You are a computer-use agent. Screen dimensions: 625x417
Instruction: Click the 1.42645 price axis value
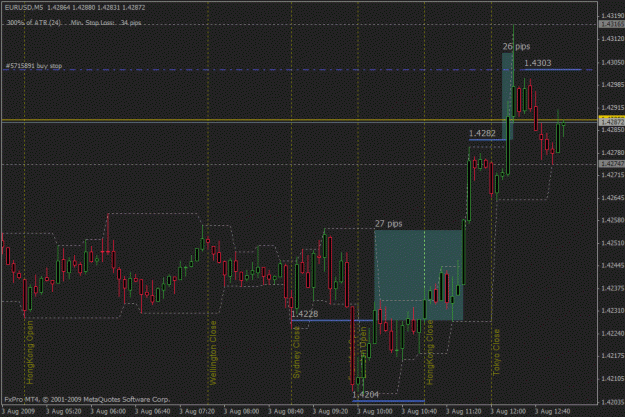pos(612,198)
